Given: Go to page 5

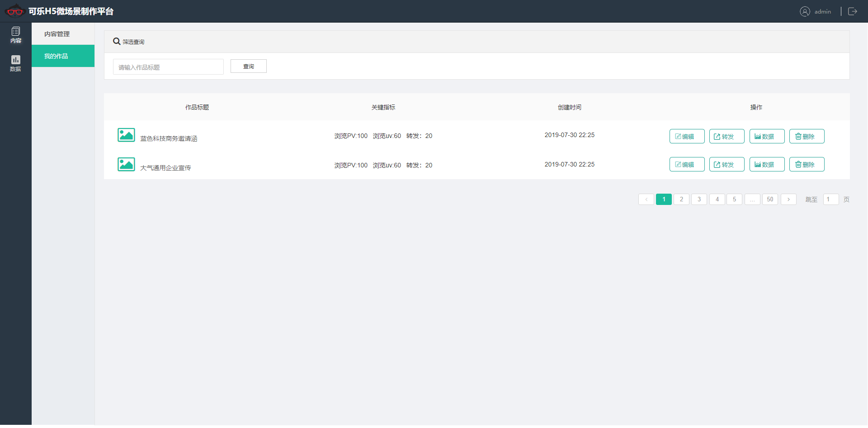Looking at the screenshot, I should 734,199.
